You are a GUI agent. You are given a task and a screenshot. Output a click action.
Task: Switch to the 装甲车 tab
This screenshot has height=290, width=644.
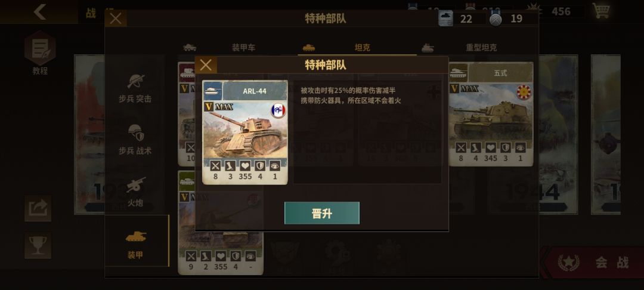click(x=243, y=48)
